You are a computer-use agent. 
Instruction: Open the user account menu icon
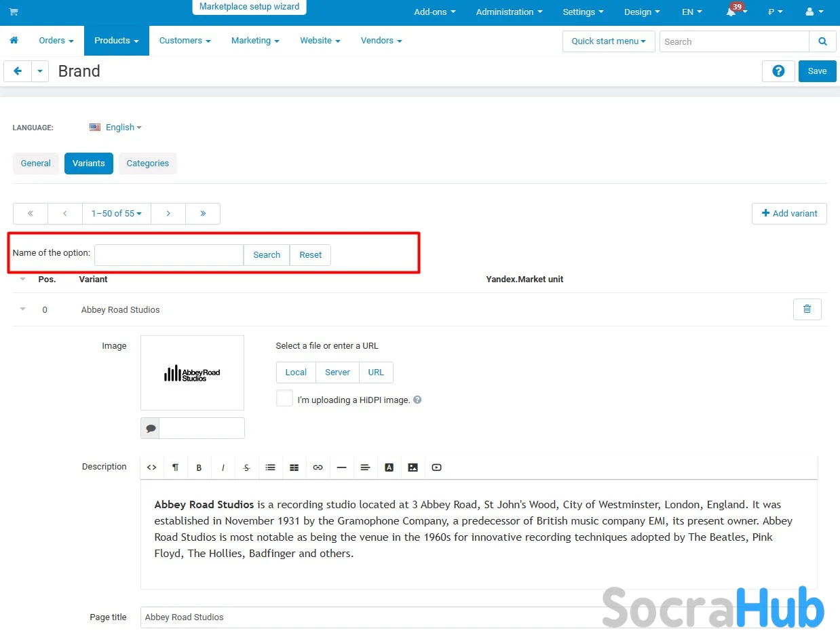(x=809, y=12)
